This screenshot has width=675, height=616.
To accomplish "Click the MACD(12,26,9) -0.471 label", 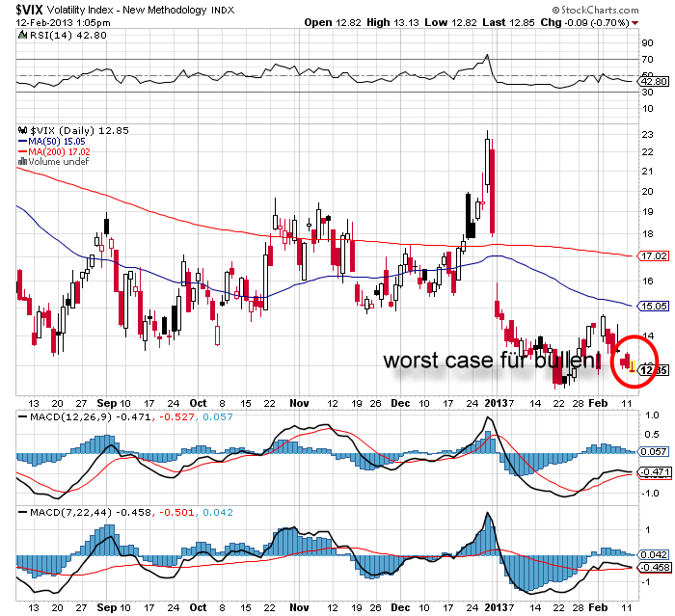I will click(x=91, y=416).
